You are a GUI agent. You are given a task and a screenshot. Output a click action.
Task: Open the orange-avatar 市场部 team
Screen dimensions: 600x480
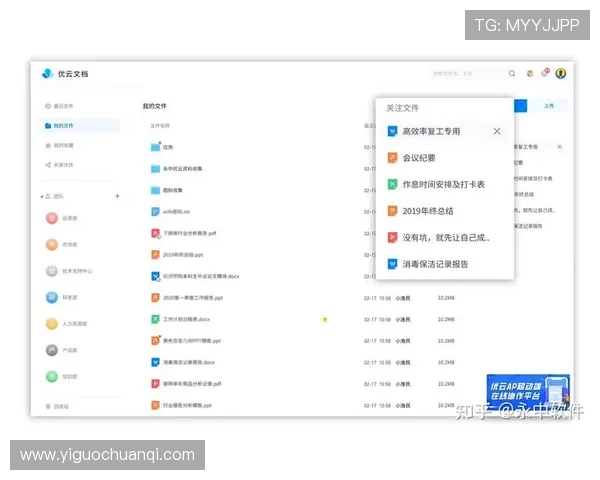(x=62, y=245)
